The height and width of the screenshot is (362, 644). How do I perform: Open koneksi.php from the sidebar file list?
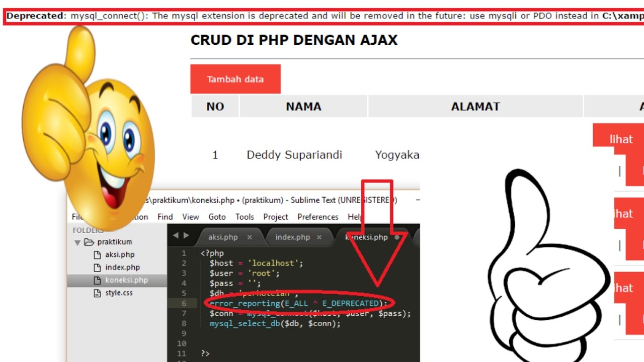point(126,280)
